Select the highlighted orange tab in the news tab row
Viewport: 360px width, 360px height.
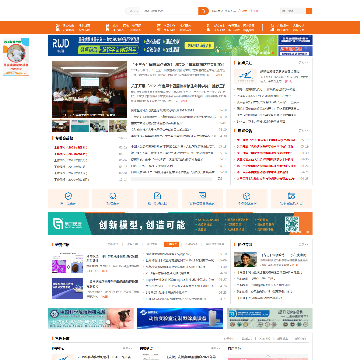tap(171, 244)
